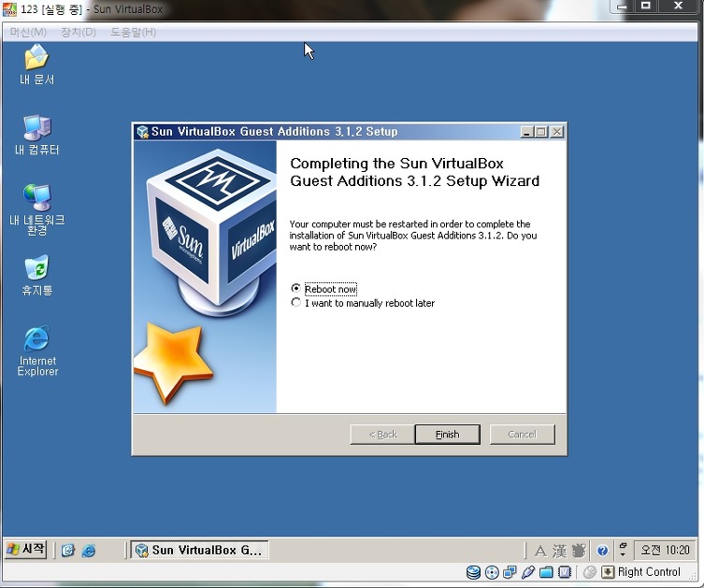704x588 pixels.
Task: Click the 漢 Hanja conversion icon
Action: pos(559,551)
